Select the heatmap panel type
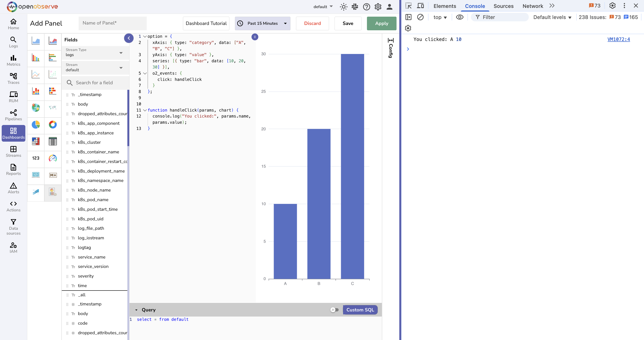 click(36, 141)
